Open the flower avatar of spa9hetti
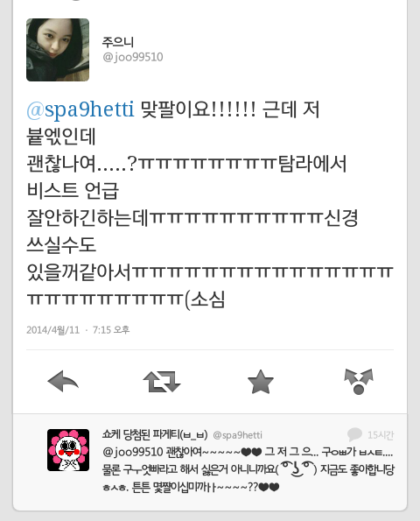Image resolution: width=420 pixels, height=521 pixels. pos(68,450)
